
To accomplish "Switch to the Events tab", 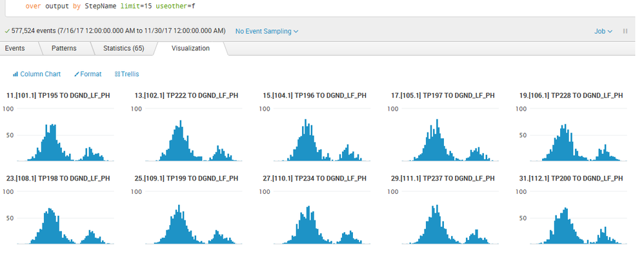I will coord(15,48).
